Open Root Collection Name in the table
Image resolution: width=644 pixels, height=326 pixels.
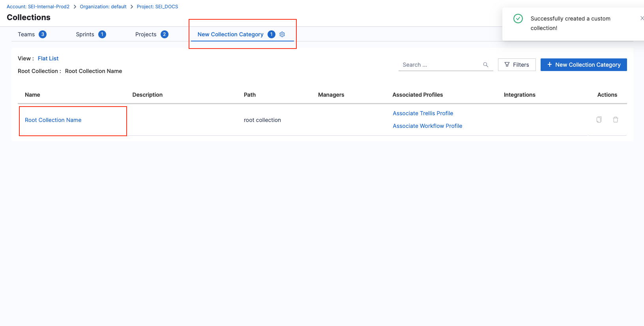[x=53, y=120]
